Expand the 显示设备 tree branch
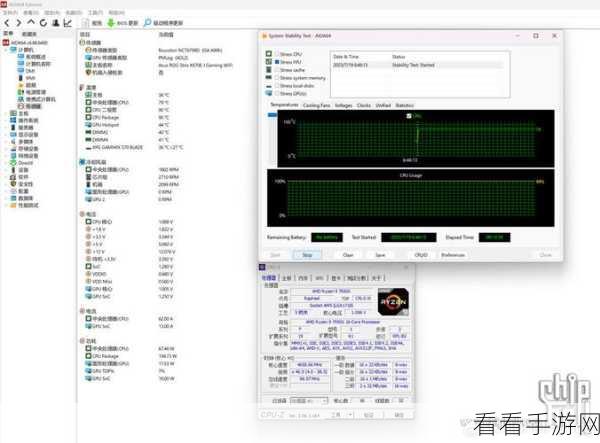This screenshot has width=600, height=443. [x=6, y=135]
